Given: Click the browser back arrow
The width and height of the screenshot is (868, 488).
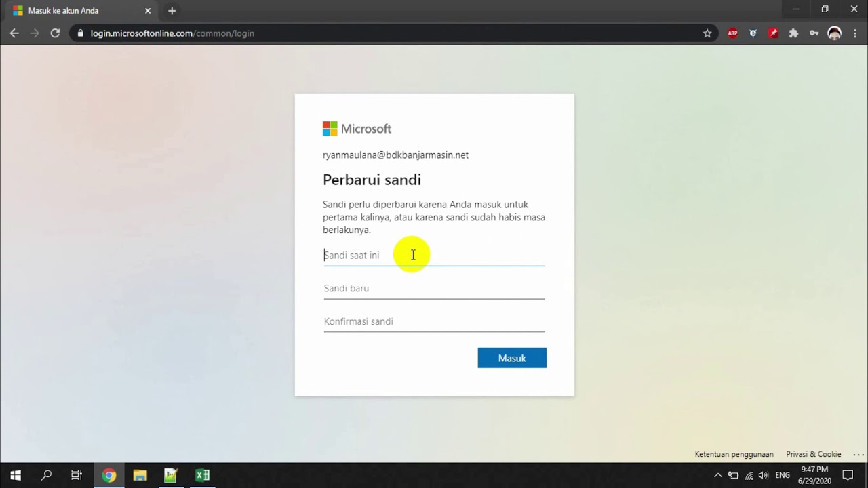Looking at the screenshot, I should pos(14,33).
